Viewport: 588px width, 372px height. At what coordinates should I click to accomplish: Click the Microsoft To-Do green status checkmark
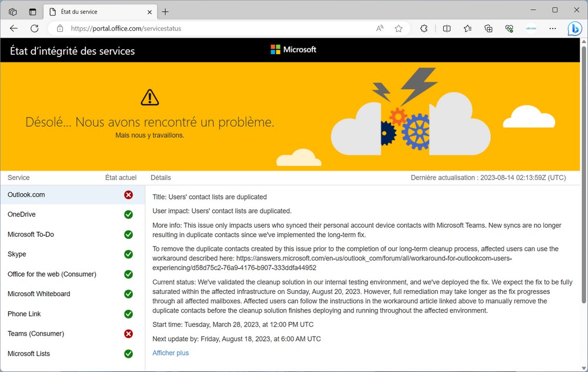[x=128, y=234]
